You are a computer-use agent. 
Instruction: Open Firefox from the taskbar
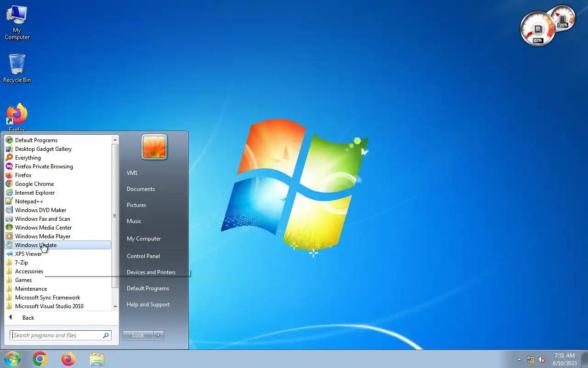(68, 359)
